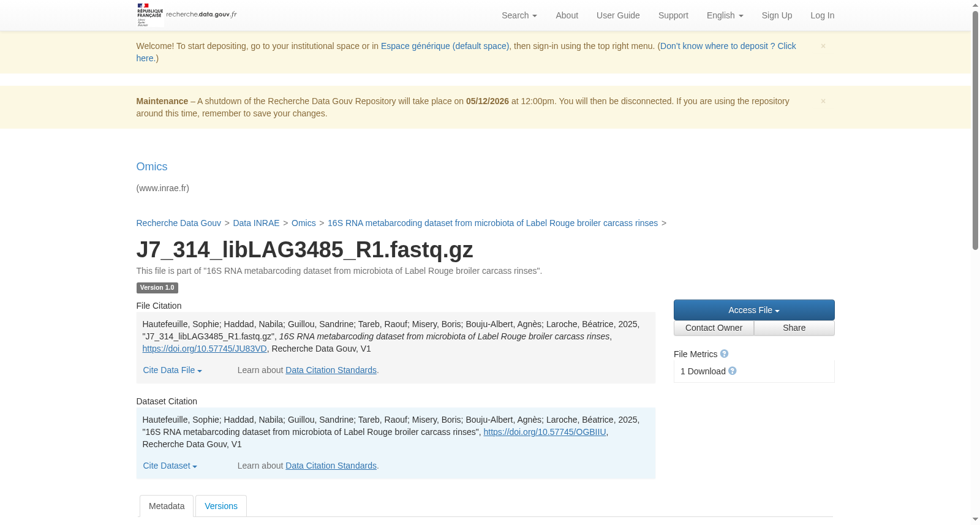The height and width of the screenshot is (525, 980).
Task: Open the User Guide
Action: click(x=618, y=15)
